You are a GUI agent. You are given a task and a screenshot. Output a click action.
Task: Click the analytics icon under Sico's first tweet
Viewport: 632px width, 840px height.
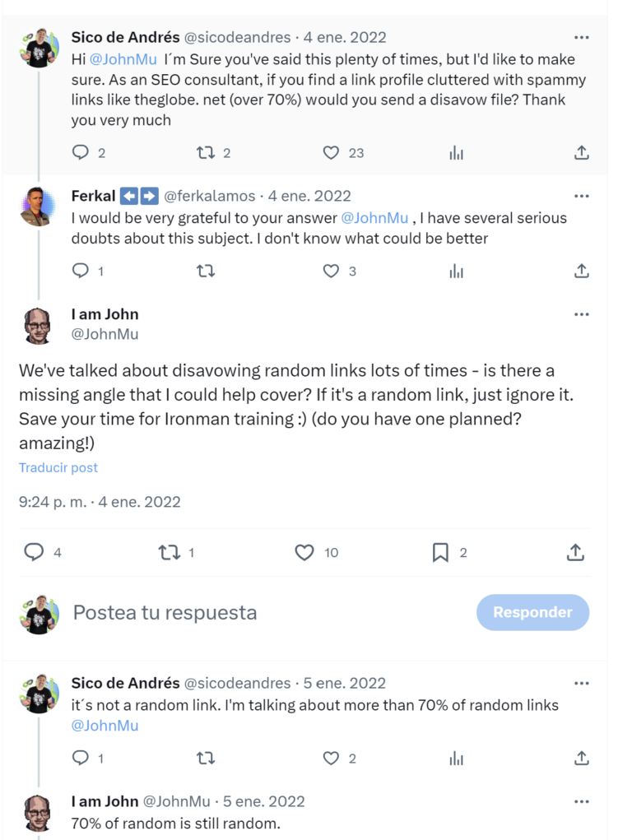point(456,152)
